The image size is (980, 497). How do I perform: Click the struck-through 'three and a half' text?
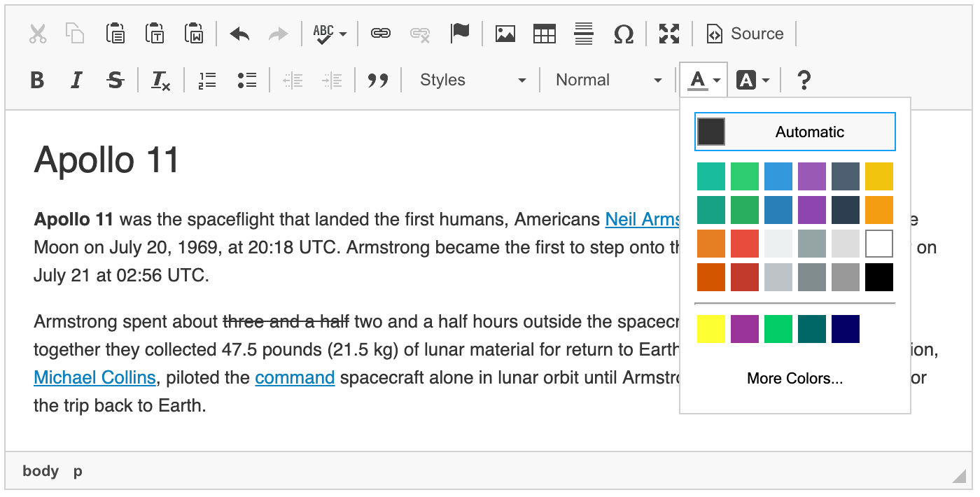286,322
